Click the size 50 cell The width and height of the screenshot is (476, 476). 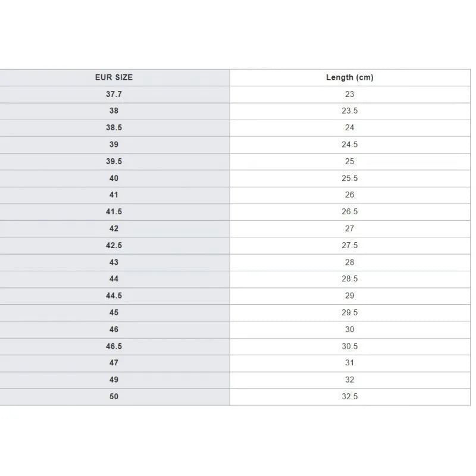[x=114, y=396]
